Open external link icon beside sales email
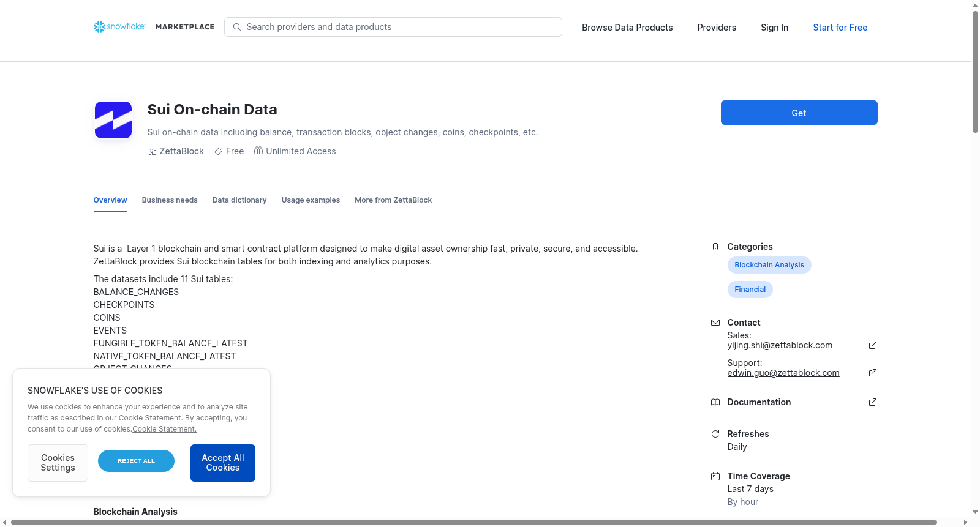 point(873,345)
